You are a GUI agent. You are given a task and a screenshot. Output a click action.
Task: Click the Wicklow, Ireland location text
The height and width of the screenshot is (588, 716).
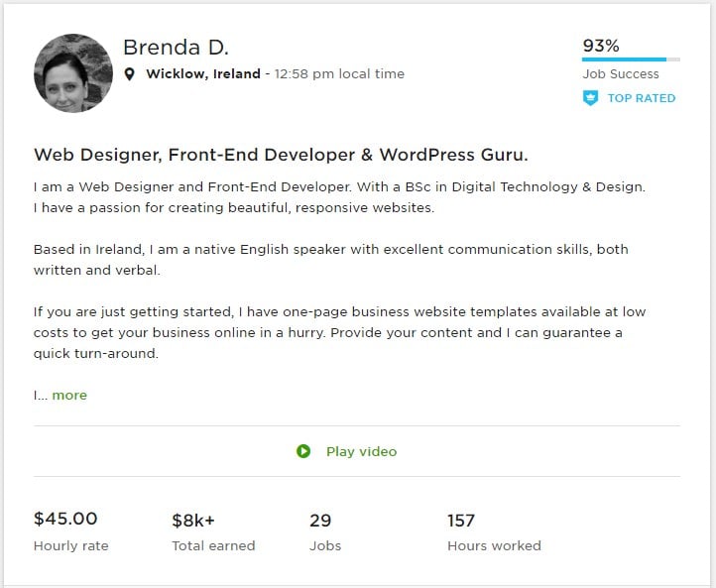click(x=203, y=73)
